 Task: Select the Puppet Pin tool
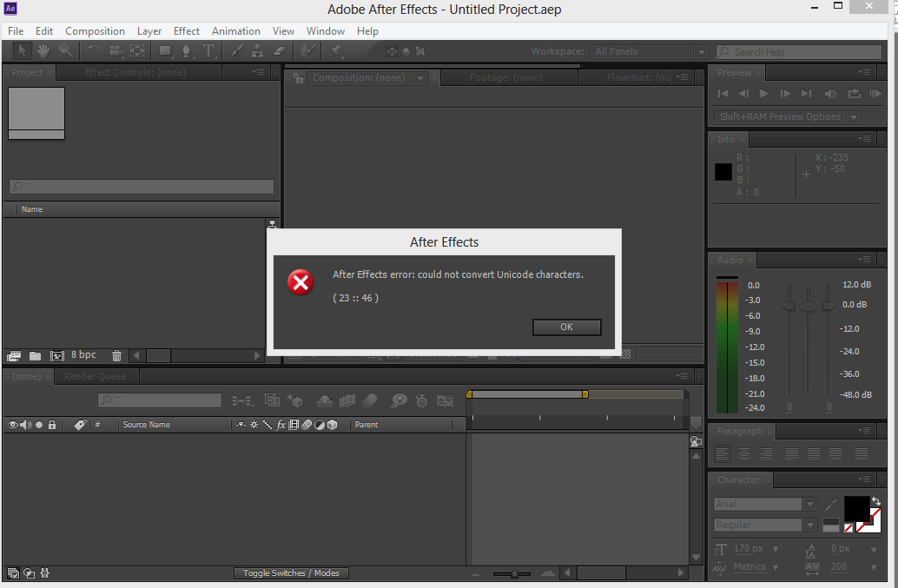pos(335,51)
